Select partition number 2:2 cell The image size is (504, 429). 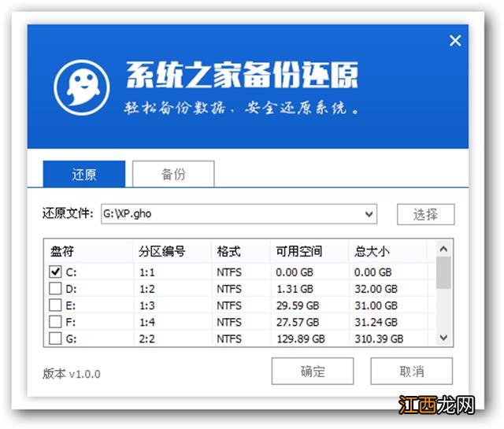point(147,338)
